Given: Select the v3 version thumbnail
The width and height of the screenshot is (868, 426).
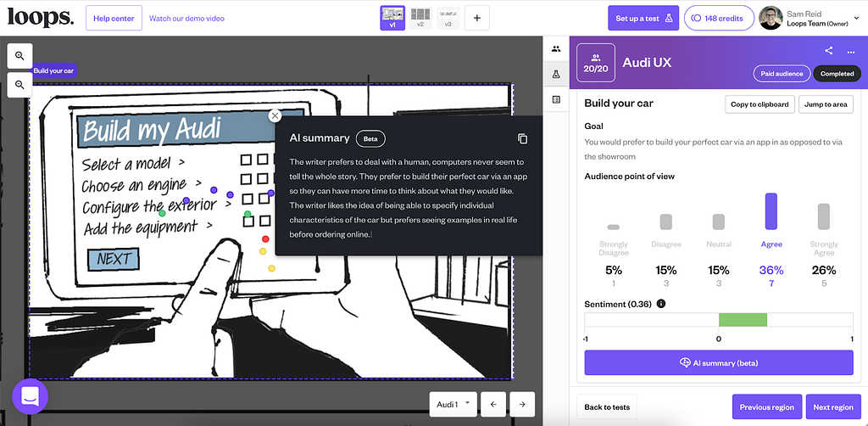Looking at the screenshot, I should point(448,18).
